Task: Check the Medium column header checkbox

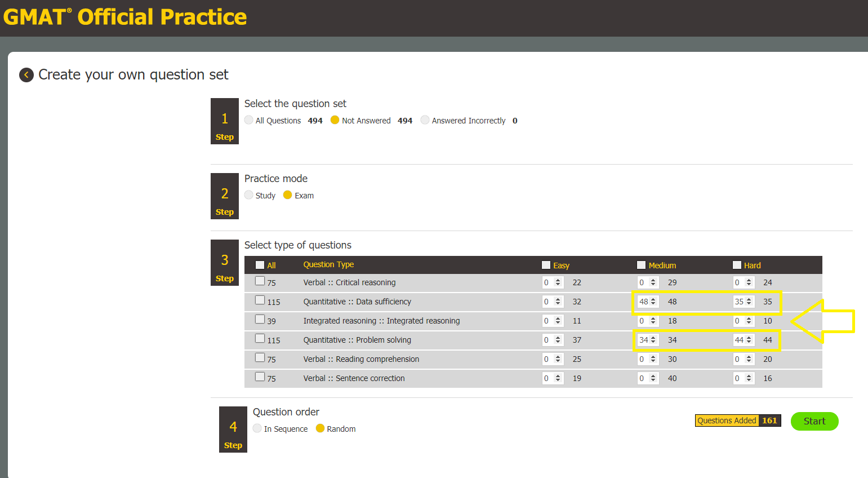Action: tap(640, 264)
